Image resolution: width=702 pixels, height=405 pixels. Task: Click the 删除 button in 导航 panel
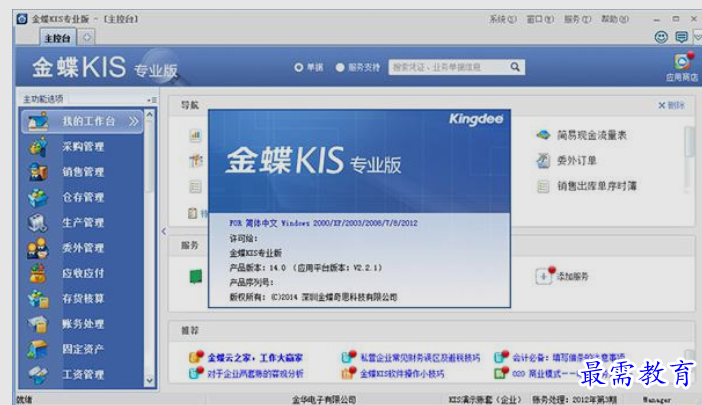(x=671, y=105)
